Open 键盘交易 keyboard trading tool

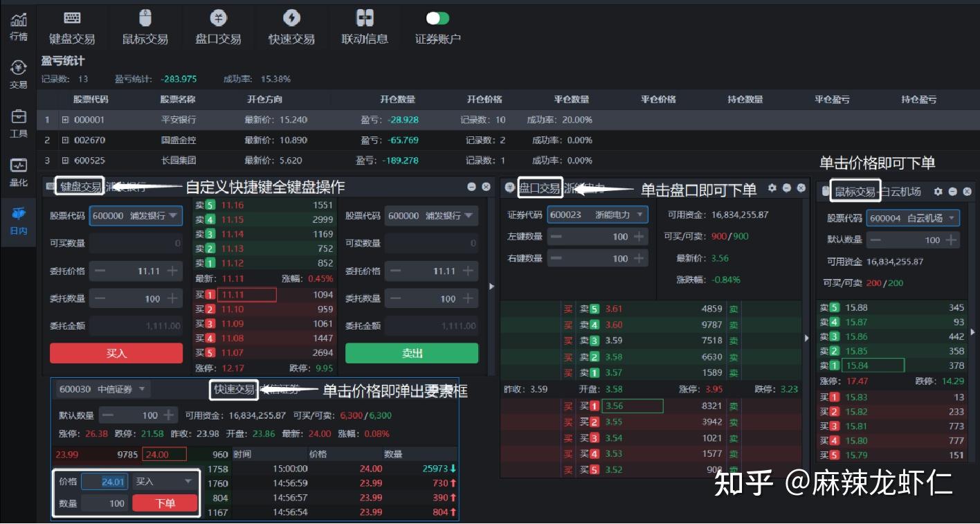pos(72,28)
